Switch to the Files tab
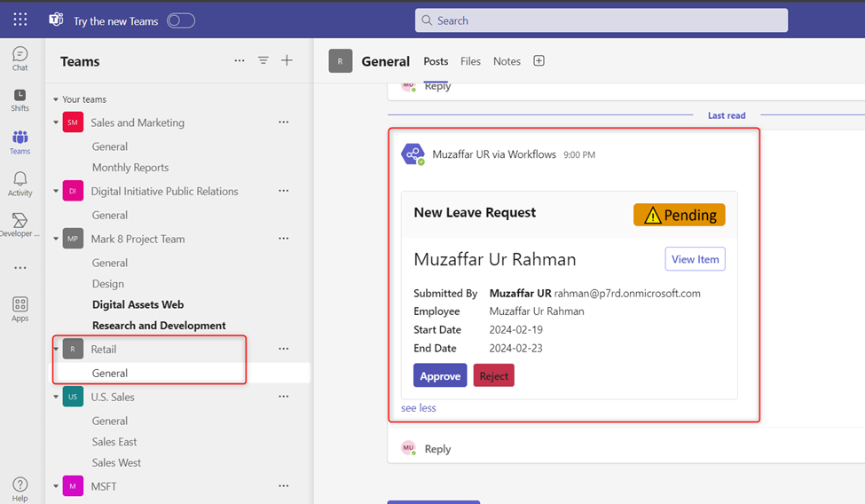Image resolution: width=865 pixels, height=504 pixels. (470, 61)
